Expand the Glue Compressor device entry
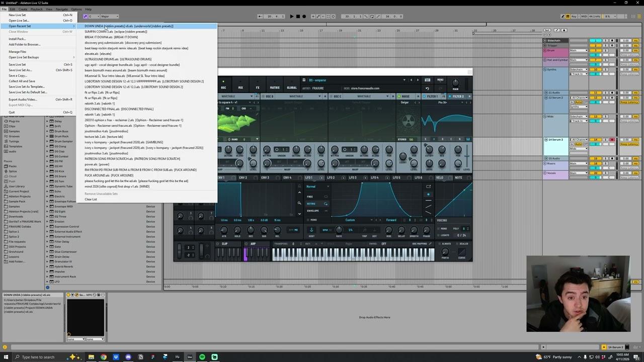Viewport: 644px width, 362px height. tap(48, 252)
